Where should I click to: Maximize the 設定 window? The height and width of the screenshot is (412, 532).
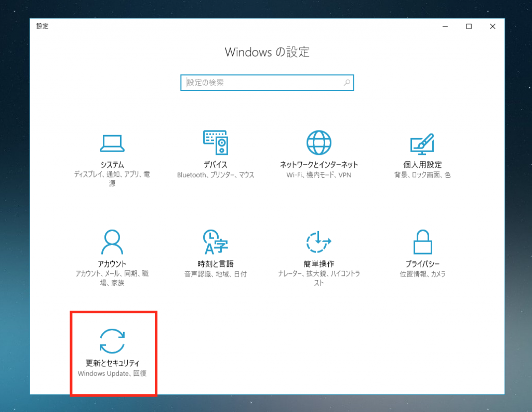click(469, 26)
